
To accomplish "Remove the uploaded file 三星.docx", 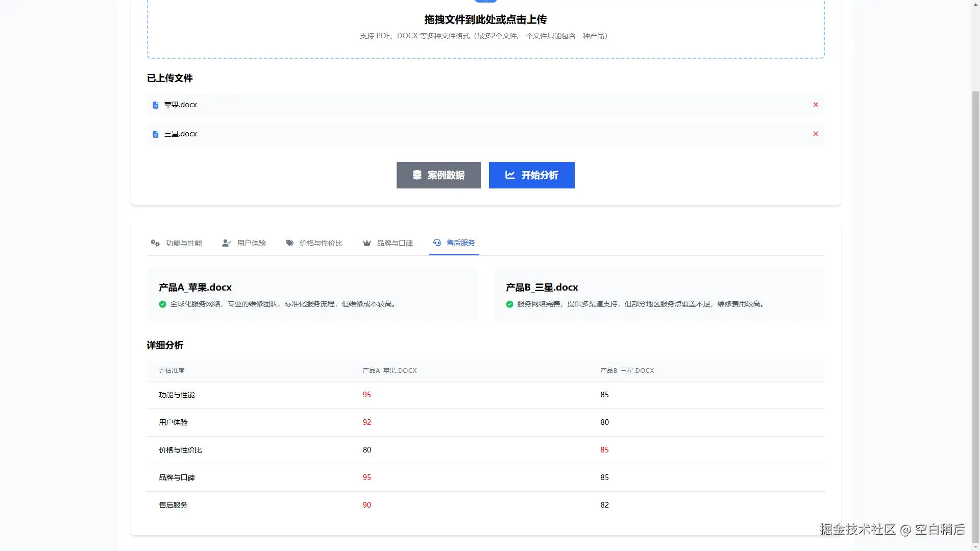I will (x=815, y=134).
